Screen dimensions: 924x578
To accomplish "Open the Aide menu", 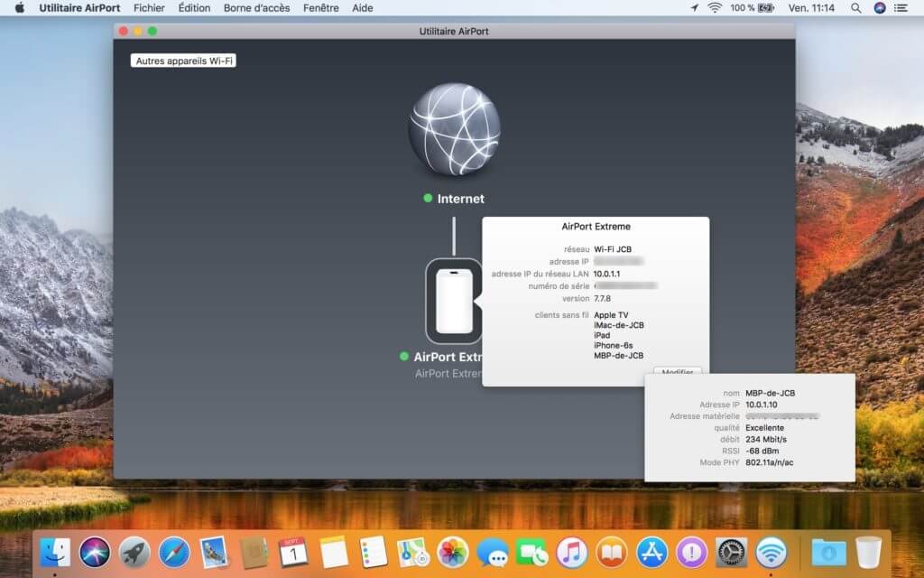I will (x=363, y=7).
